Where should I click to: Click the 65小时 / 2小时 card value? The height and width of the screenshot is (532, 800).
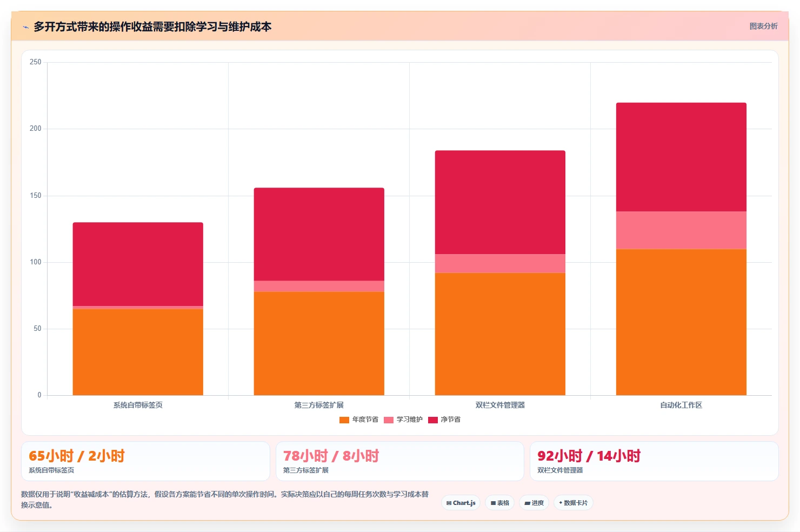pyautogui.click(x=77, y=456)
